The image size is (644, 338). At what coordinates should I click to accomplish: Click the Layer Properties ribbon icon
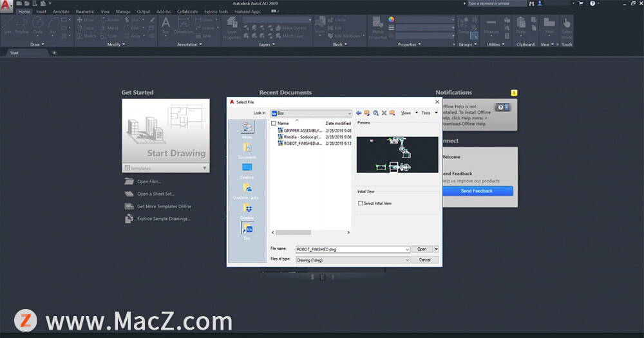231,29
